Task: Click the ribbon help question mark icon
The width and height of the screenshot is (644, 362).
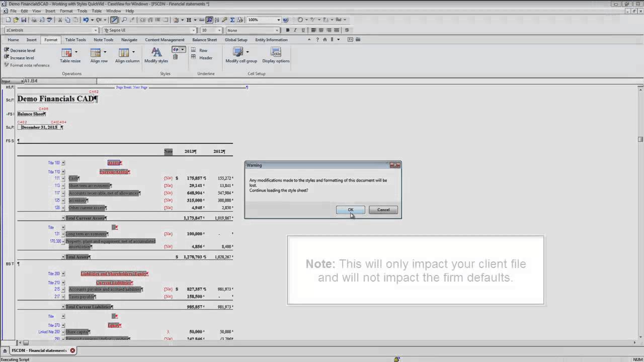Action: click(318, 40)
